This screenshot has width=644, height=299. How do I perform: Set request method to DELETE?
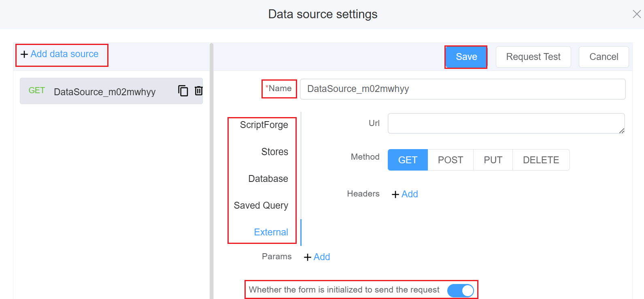tap(541, 160)
